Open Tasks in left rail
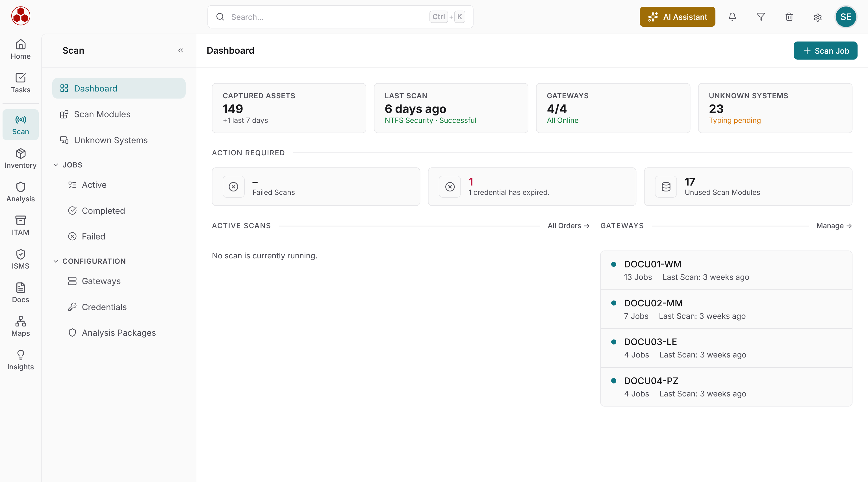The width and height of the screenshot is (868, 482). tap(21, 83)
